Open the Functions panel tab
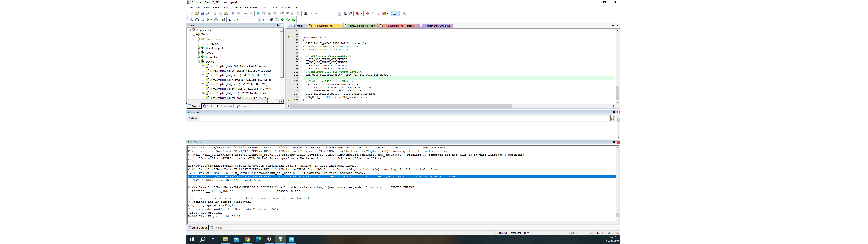 pos(224,106)
